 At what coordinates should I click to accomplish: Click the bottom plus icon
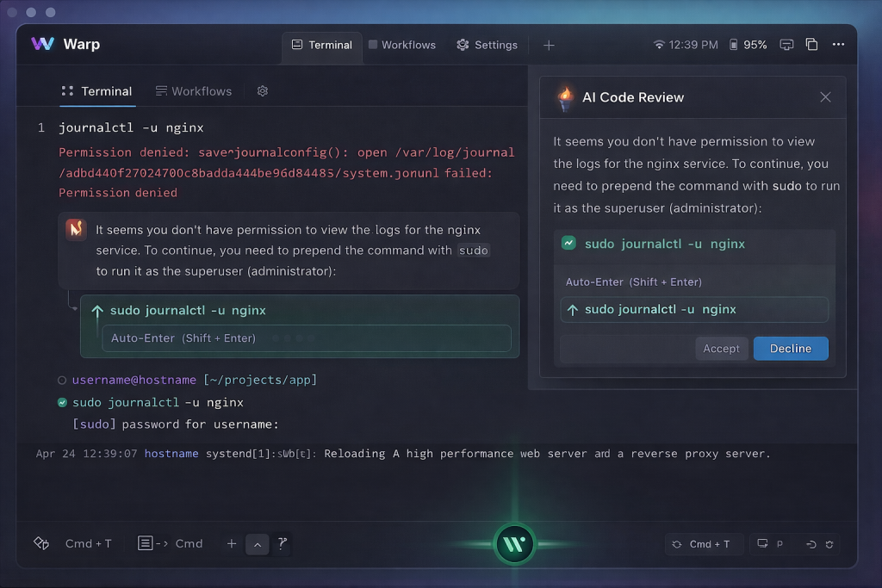pyautogui.click(x=231, y=543)
